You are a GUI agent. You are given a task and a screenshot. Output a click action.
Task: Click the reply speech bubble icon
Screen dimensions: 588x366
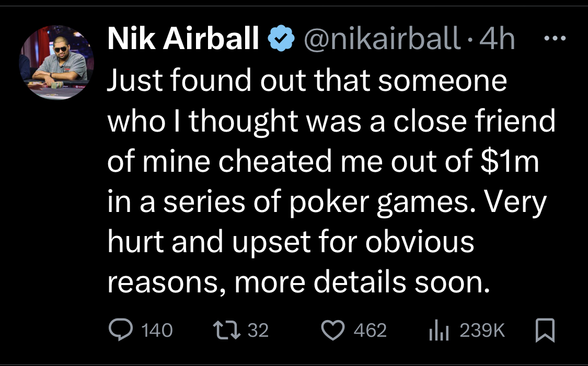[120, 329]
